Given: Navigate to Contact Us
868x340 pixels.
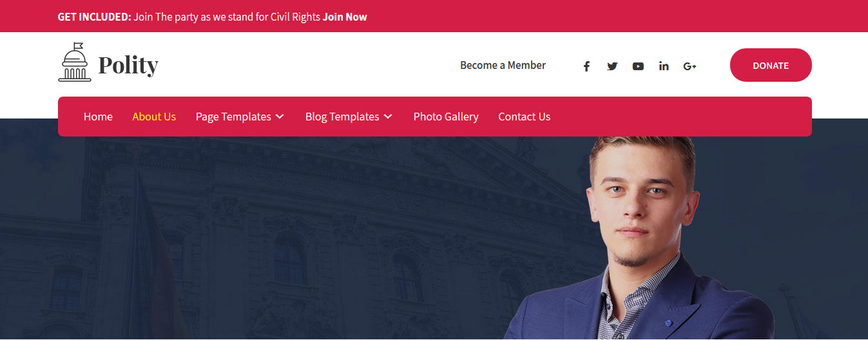Looking at the screenshot, I should [524, 117].
